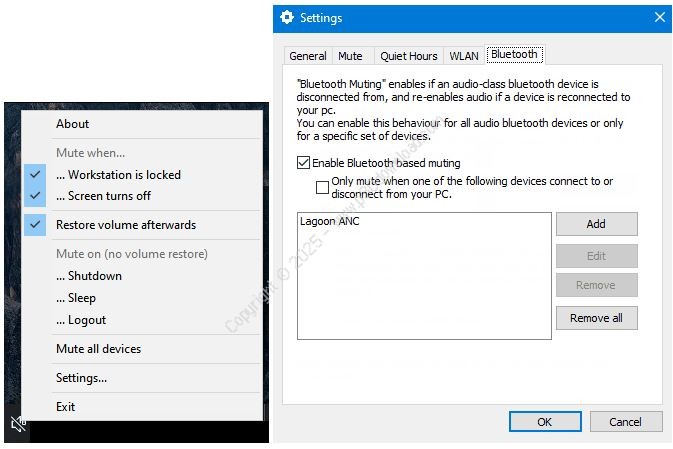Toggle Restore volume afterwards option

pyautogui.click(x=125, y=225)
